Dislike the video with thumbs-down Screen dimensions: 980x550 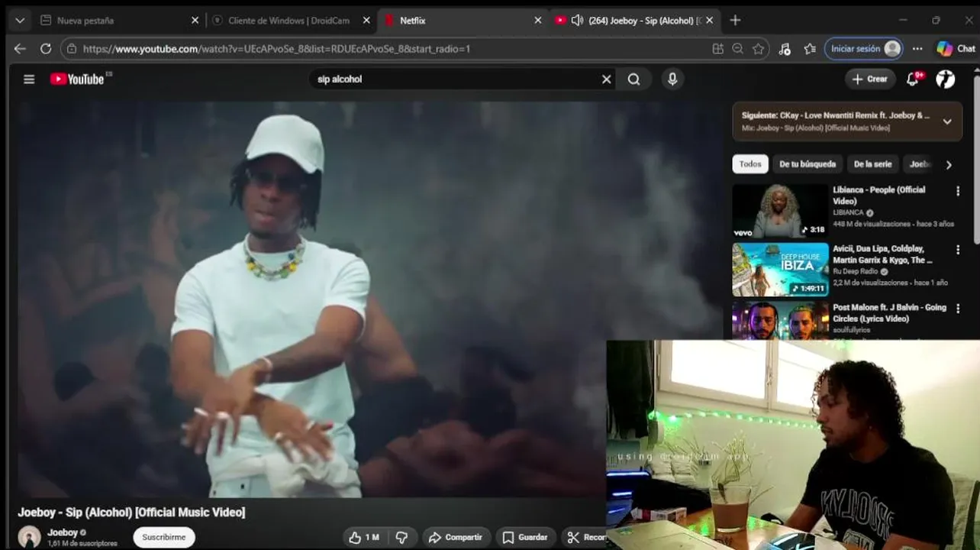[401, 537]
